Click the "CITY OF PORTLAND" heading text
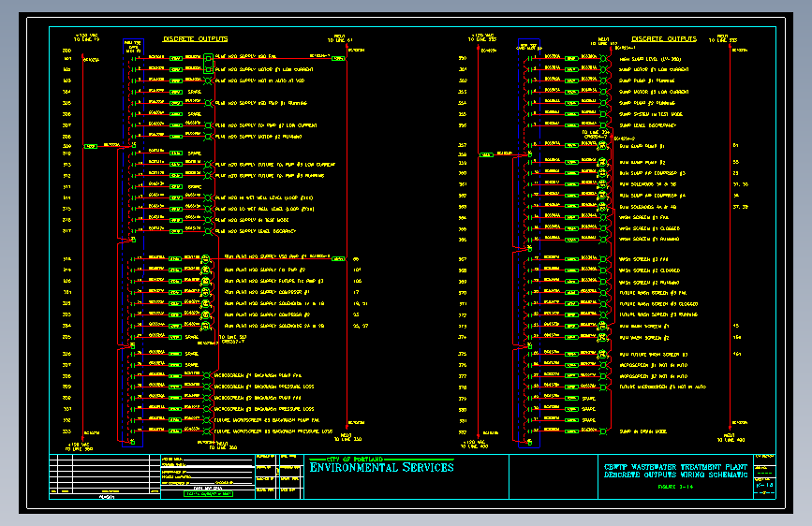 tap(355, 460)
